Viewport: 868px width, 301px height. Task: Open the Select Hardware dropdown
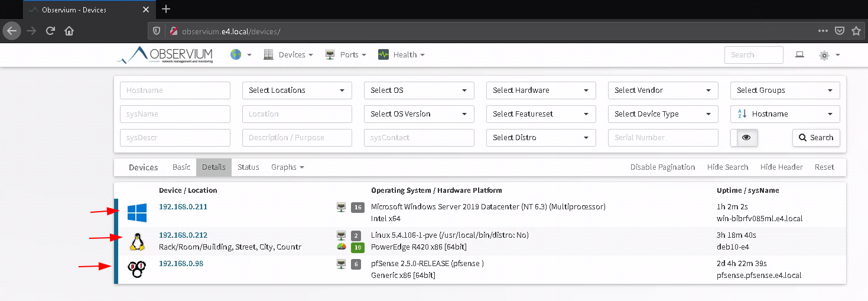click(541, 90)
